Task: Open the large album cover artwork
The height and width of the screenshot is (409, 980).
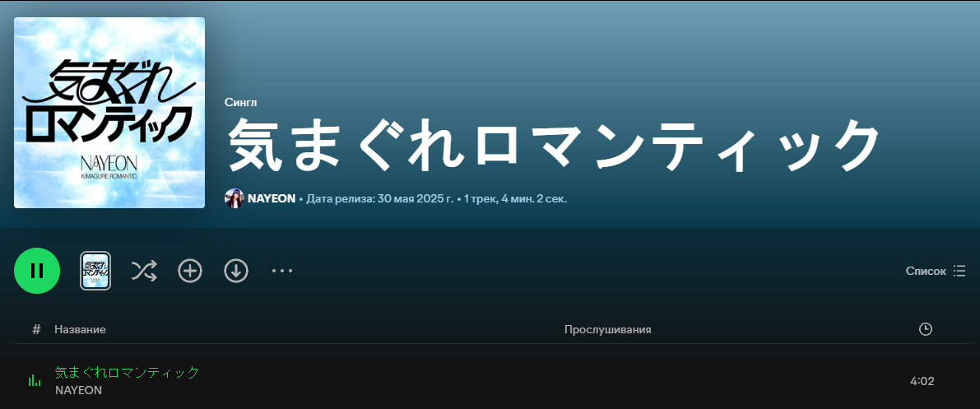Action: click(x=109, y=113)
